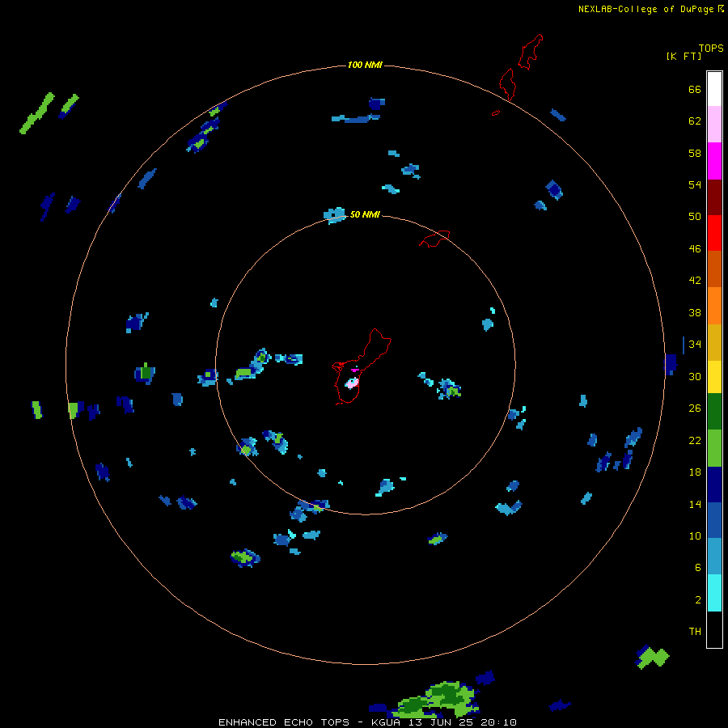The image size is (728, 728).
Task: Click the navy blue legend swatch
Action: tap(714, 485)
